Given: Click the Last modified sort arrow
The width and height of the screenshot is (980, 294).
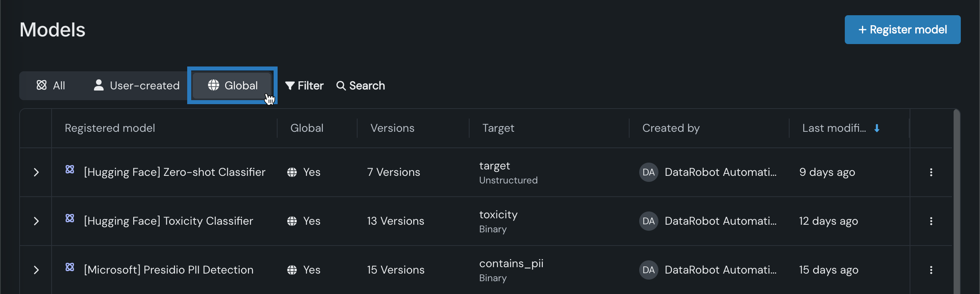Looking at the screenshot, I should 877,128.
